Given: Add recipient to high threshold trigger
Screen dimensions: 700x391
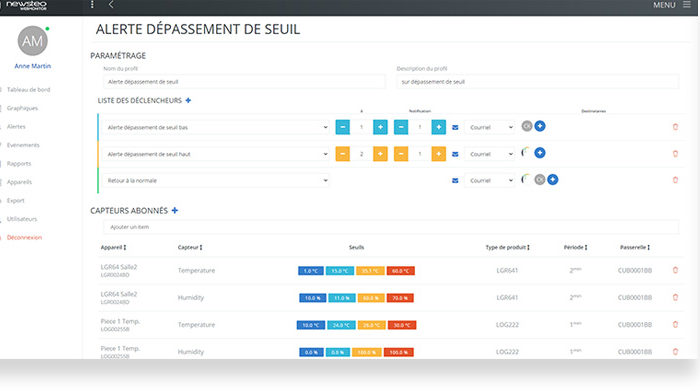Looking at the screenshot, I should point(540,153).
